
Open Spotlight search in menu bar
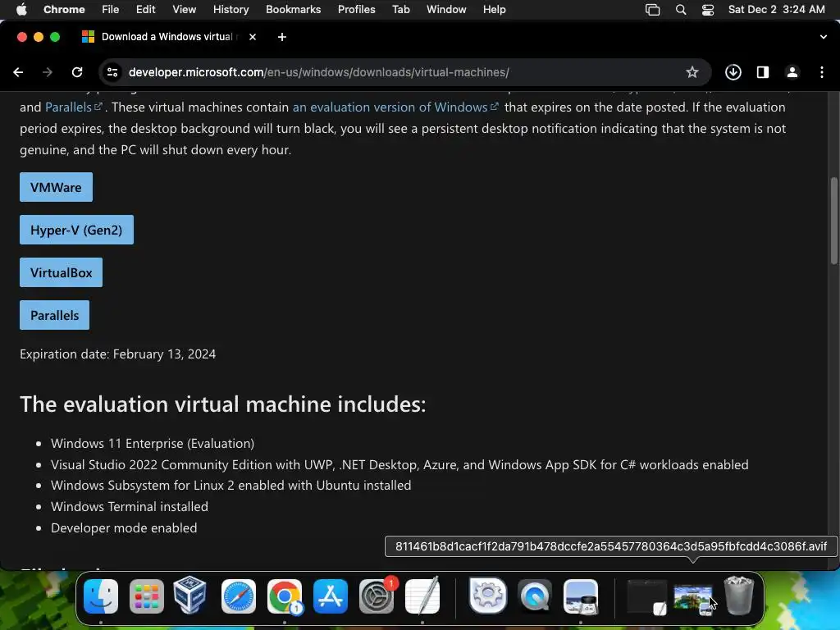[x=681, y=10]
